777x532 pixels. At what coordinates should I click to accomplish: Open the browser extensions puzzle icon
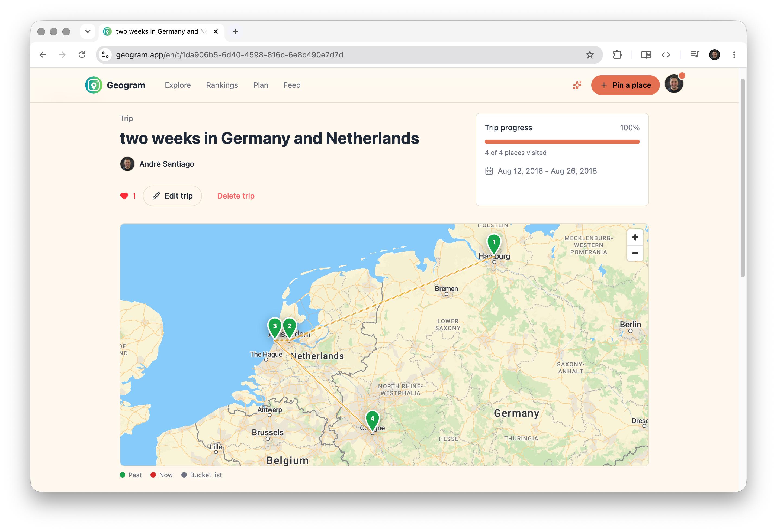(x=617, y=55)
